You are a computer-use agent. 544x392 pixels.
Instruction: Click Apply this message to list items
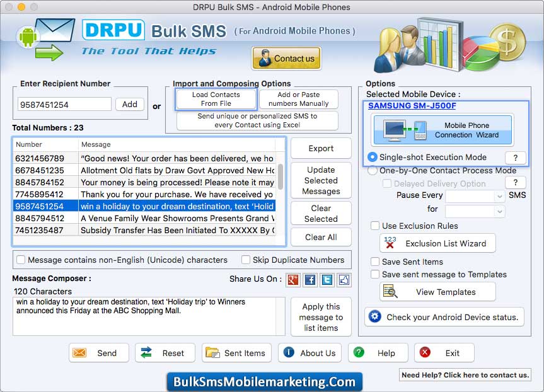321,317
